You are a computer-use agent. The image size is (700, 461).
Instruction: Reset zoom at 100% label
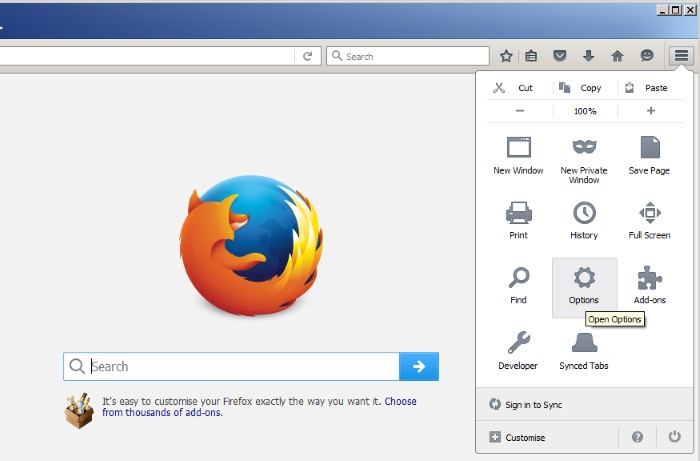click(585, 111)
